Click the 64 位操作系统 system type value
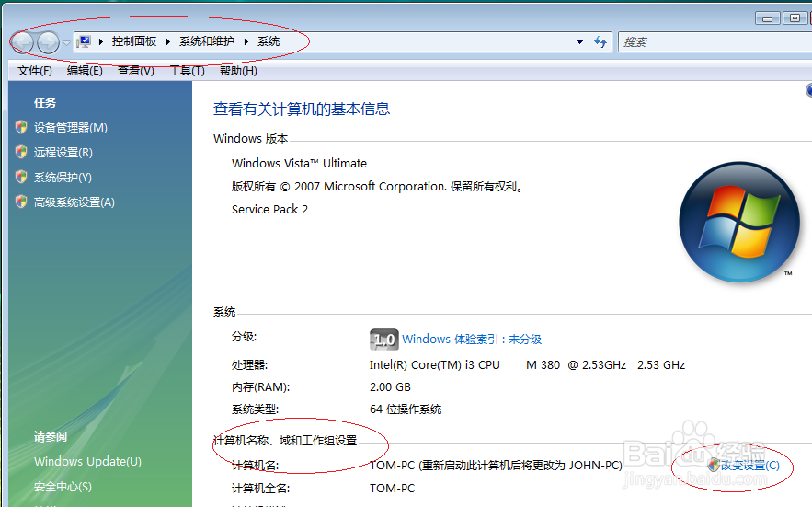This screenshot has width=812, height=507. (x=406, y=409)
